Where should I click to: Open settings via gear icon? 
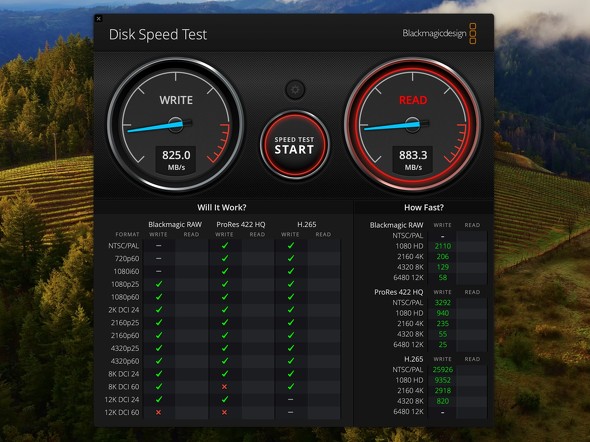point(295,90)
